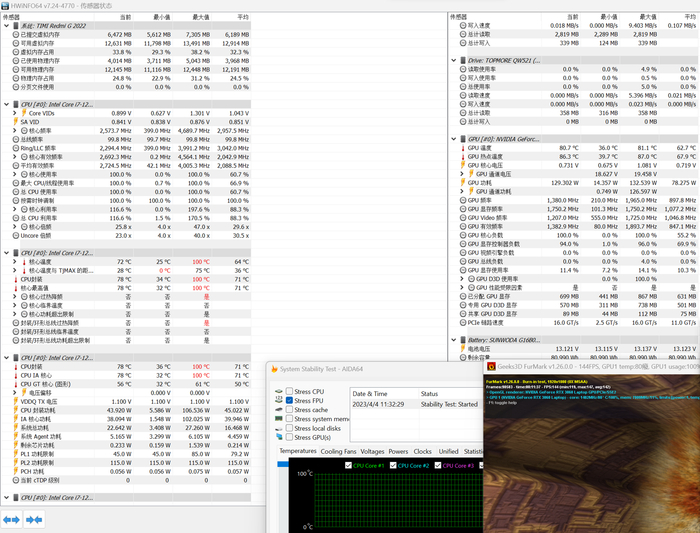Image resolution: width=700 pixels, height=533 pixels.
Task: Click the HWiNFO expand-columns left-right arrows icon
Action: (x=11, y=520)
